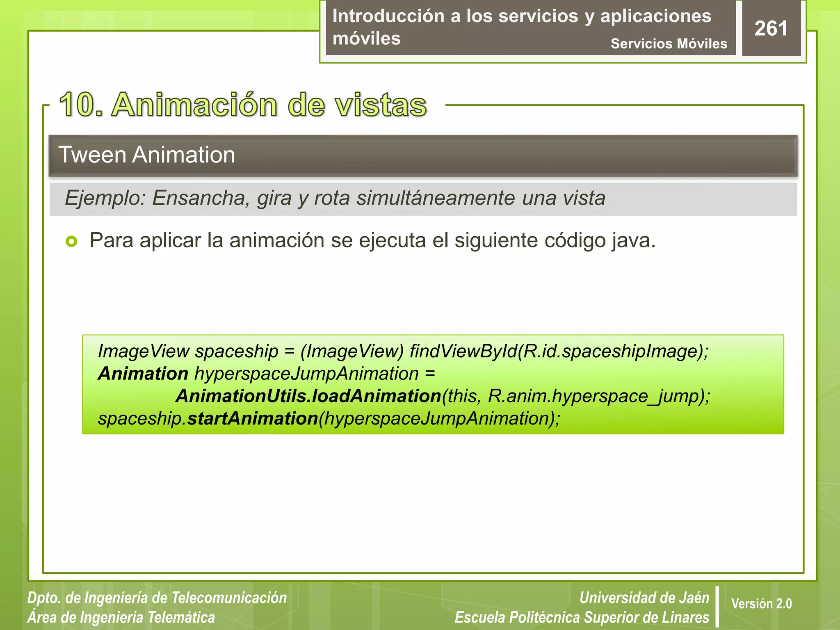
Task: Click the code line starting 'ImageView spaceship ='
Action: 403,351
